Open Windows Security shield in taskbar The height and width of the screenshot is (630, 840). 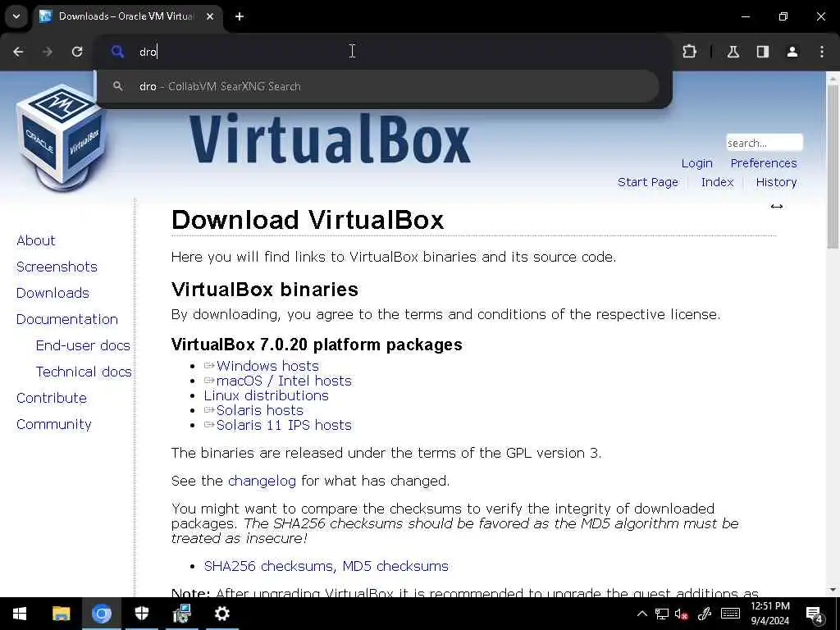[142, 614]
